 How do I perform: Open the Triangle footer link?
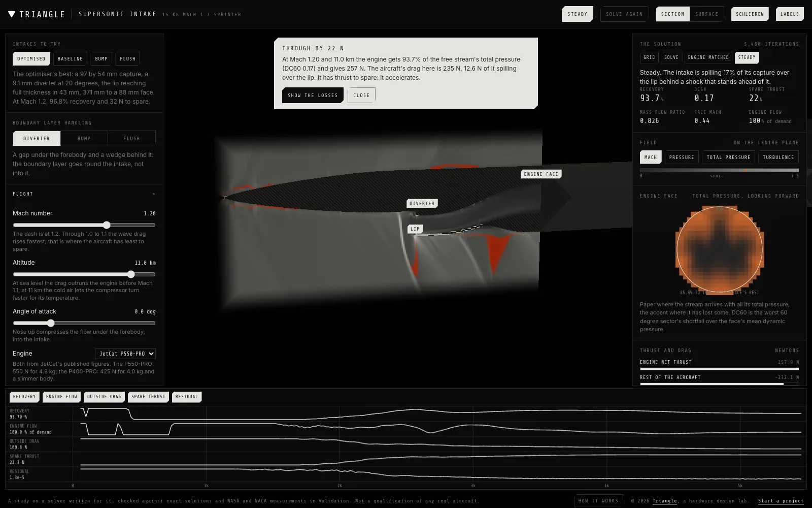coord(665,501)
